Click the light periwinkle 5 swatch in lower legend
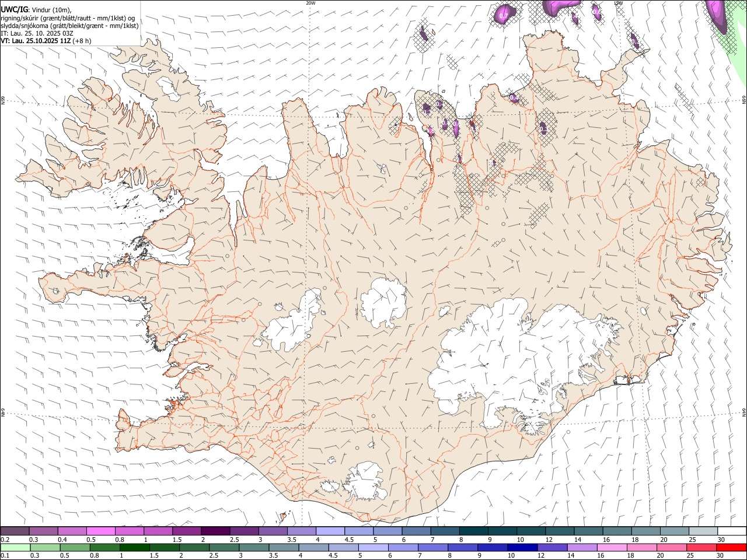This screenshot has height=560, width=747. pos(373,548)
